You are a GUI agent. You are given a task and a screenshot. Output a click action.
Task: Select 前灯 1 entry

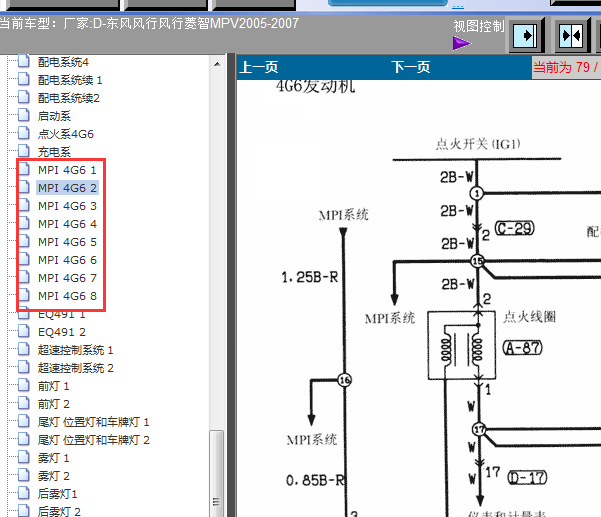(54, 386)
